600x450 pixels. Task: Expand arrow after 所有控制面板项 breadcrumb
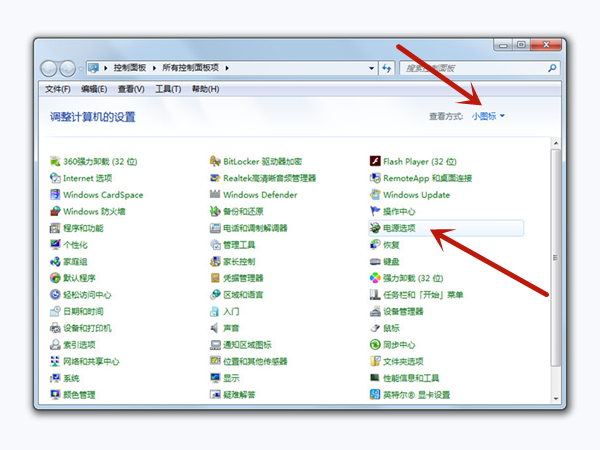tap(227, 68)
